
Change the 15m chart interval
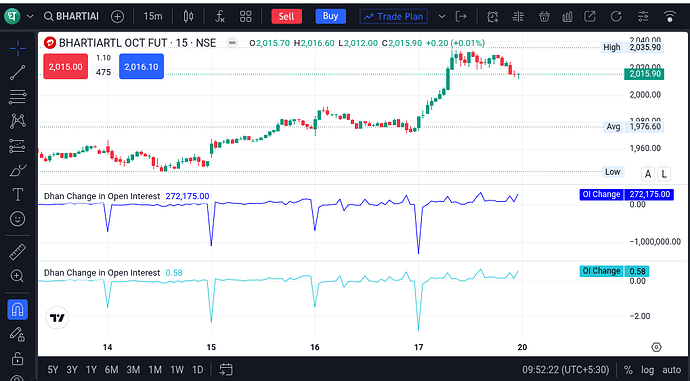tap(153, 16)
